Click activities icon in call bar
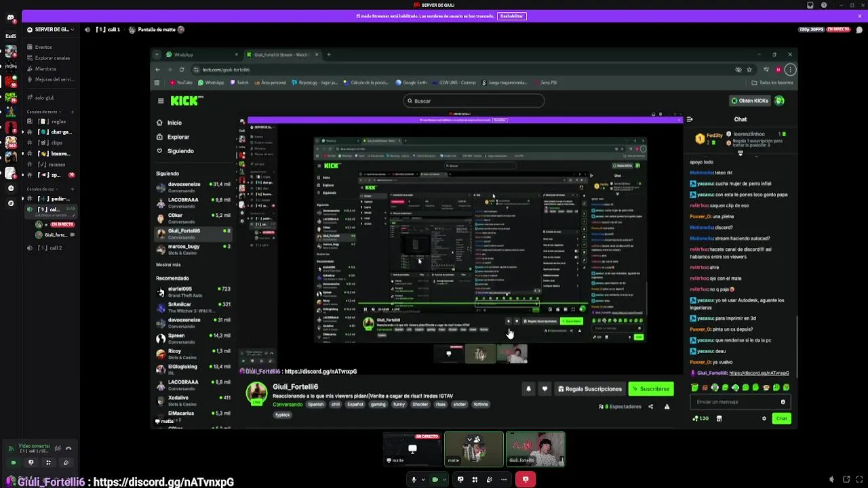The width and height of the screenshot is (868, 488). [475, 479]
